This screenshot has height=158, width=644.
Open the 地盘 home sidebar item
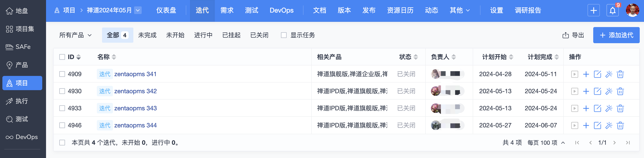pos(17,11)
